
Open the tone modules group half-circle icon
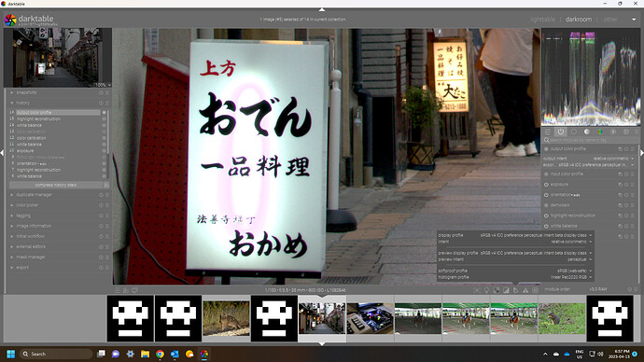click(587, 132)
